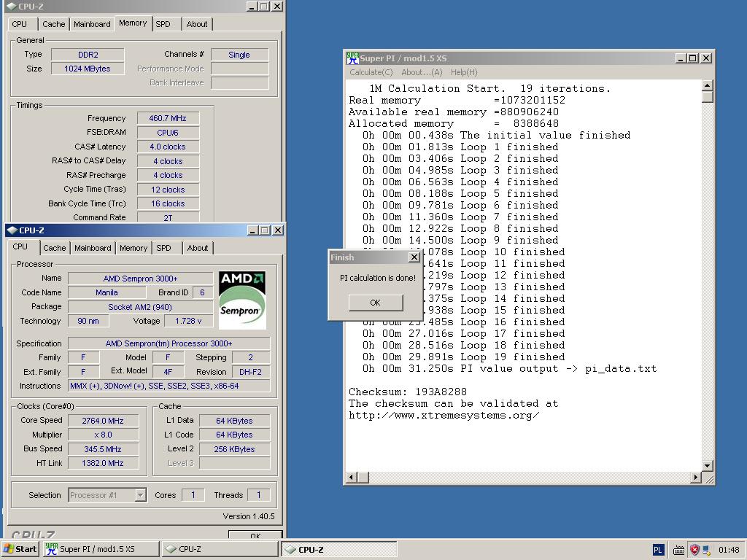Open Cache tab in lower CPU-Z window
The image size is (747, 560).
[54, 248]
